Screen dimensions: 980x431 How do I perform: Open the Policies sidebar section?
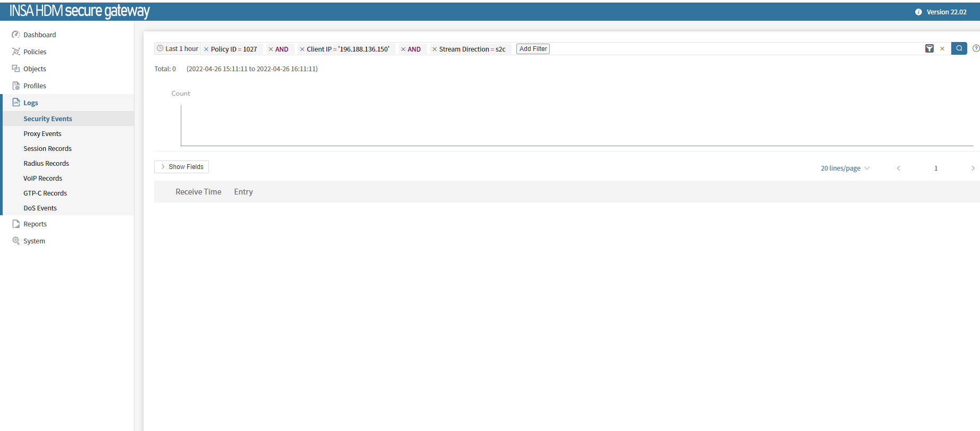35,52
